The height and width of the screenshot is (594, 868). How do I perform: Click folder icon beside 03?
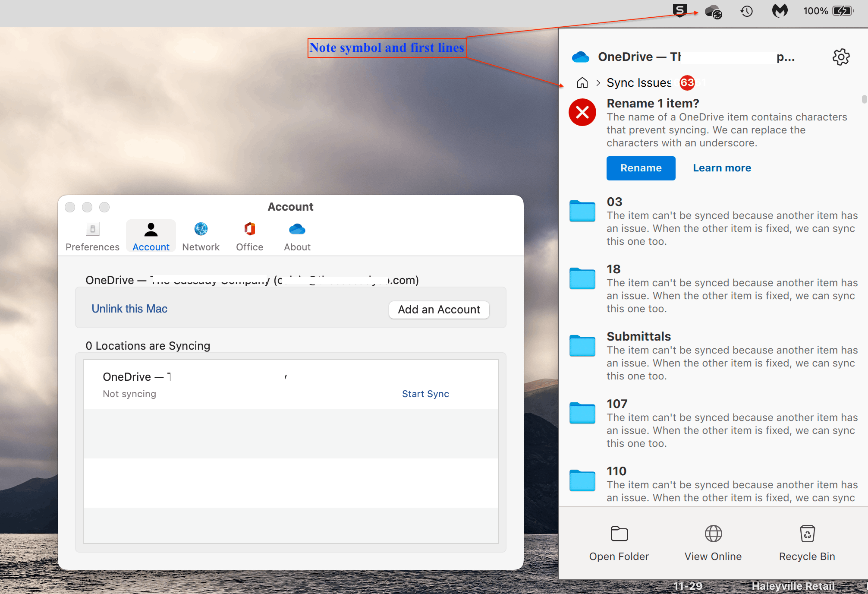tap(582, 211)
